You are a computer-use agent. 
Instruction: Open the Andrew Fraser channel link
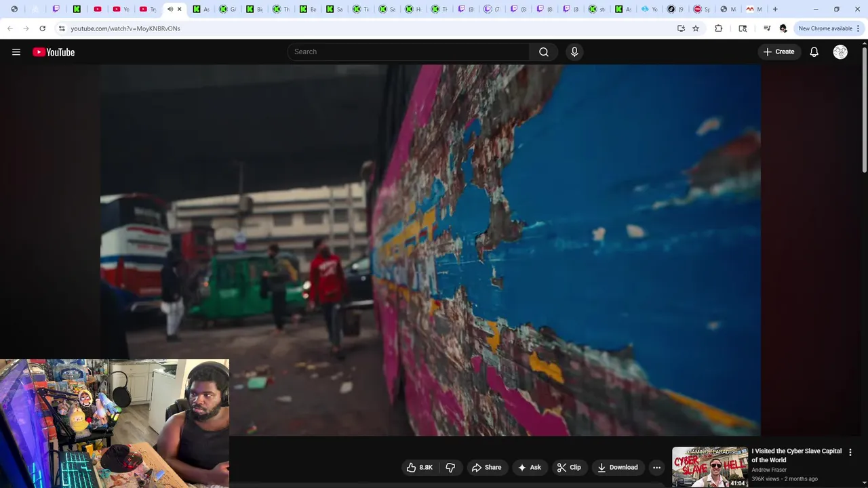pos(769,470)
